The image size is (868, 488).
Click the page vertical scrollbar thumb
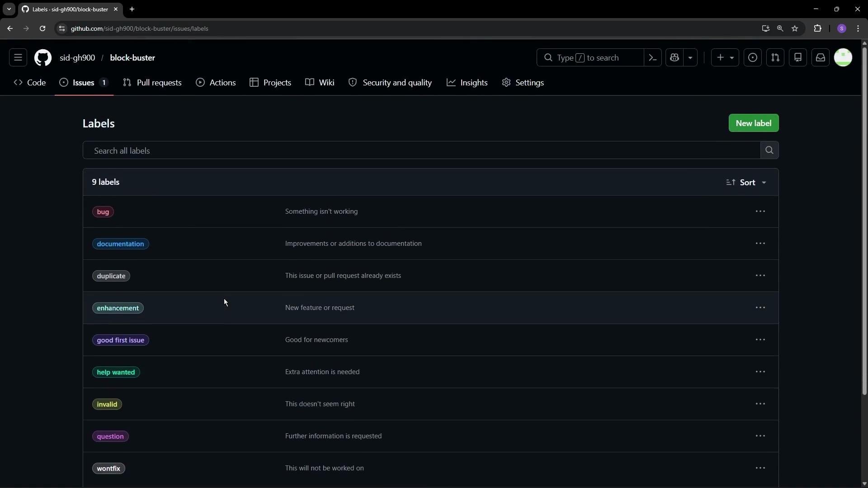(864, 221)
